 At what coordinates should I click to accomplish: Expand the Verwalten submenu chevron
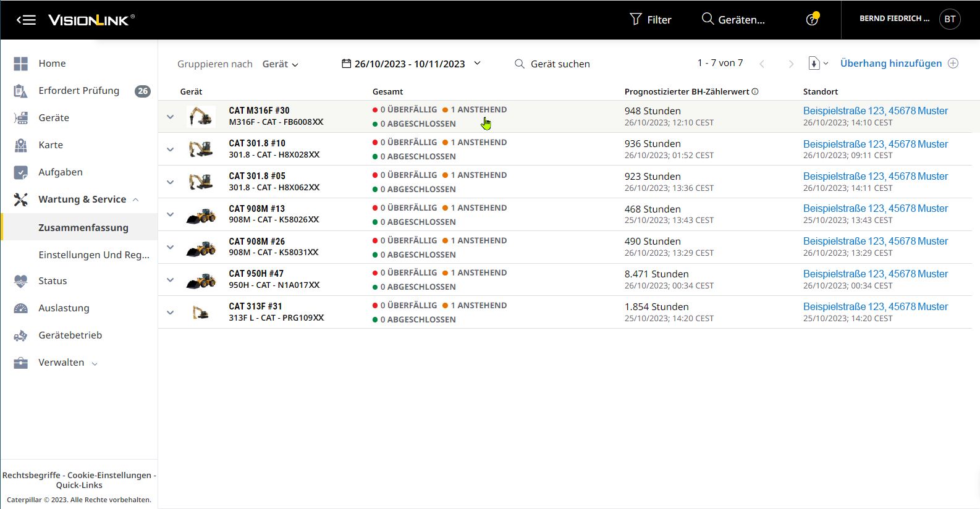click(x=95, y=364)
